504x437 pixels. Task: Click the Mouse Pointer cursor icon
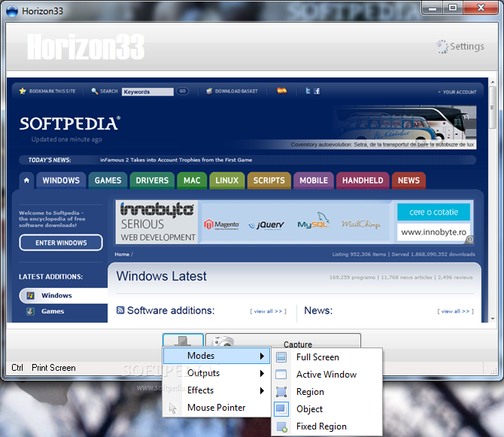tap(173, 408)
